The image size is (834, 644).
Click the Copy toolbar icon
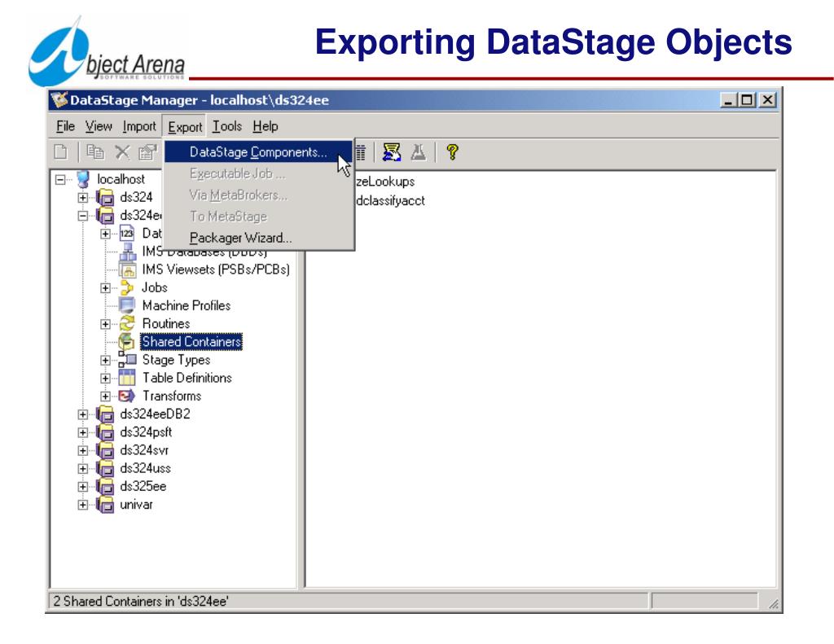95,152
